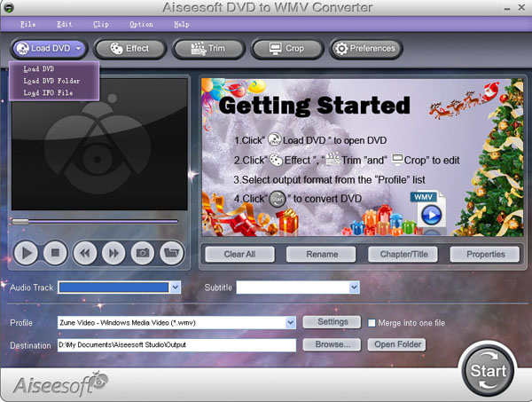Image resolution: width=532 pixels, height=402 pixels.
Task: Open the File menu
Action: (x=27, y=25)
